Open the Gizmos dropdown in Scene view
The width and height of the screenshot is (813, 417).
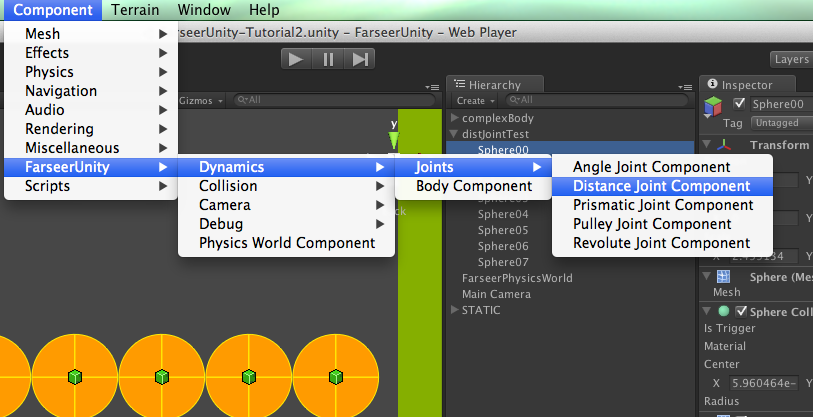coord(201,101)
